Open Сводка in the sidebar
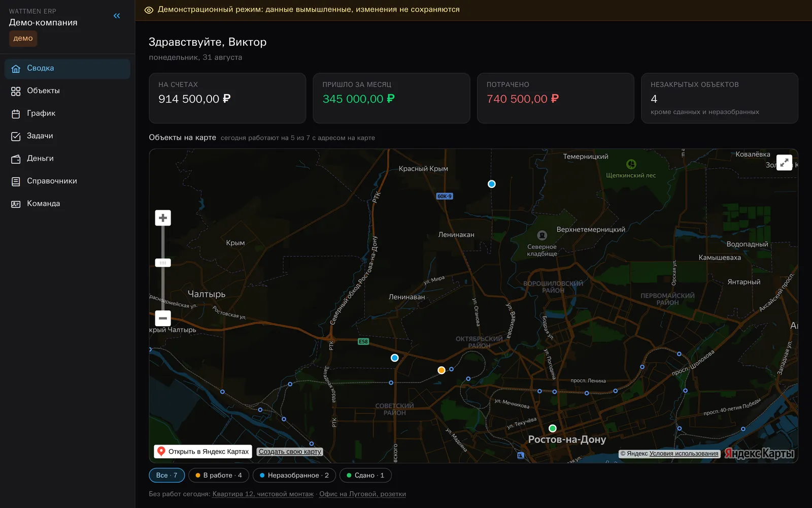 click(x=67, y=68)
